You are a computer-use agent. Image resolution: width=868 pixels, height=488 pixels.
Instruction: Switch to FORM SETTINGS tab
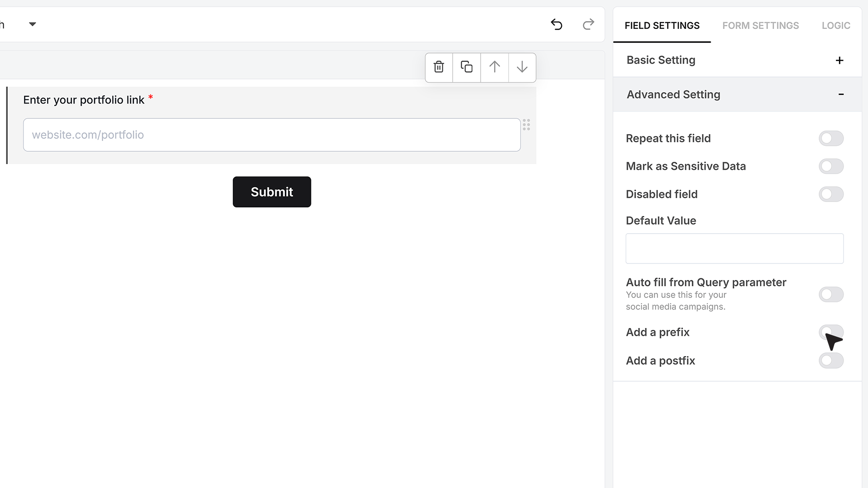coord(760,26)
